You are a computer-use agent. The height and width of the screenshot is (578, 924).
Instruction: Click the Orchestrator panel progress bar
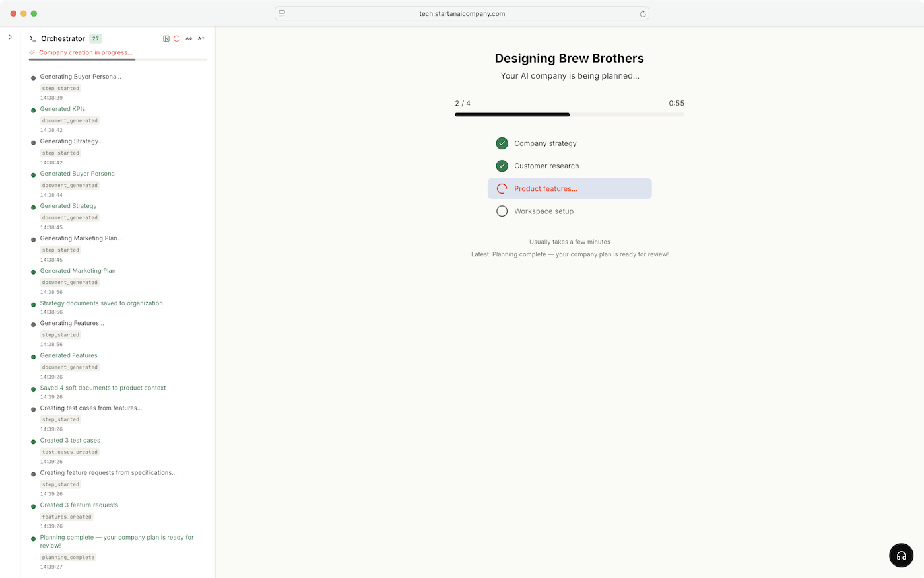(x=118, y=59)
